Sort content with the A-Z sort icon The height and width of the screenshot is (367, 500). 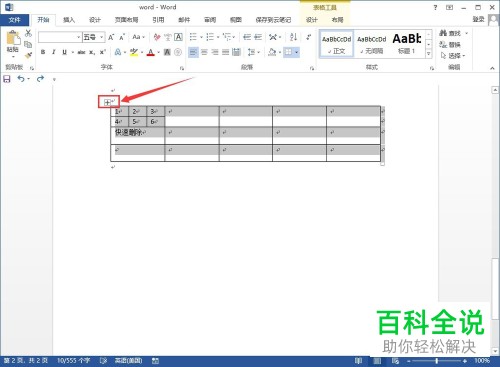click(x=293, y=37)
